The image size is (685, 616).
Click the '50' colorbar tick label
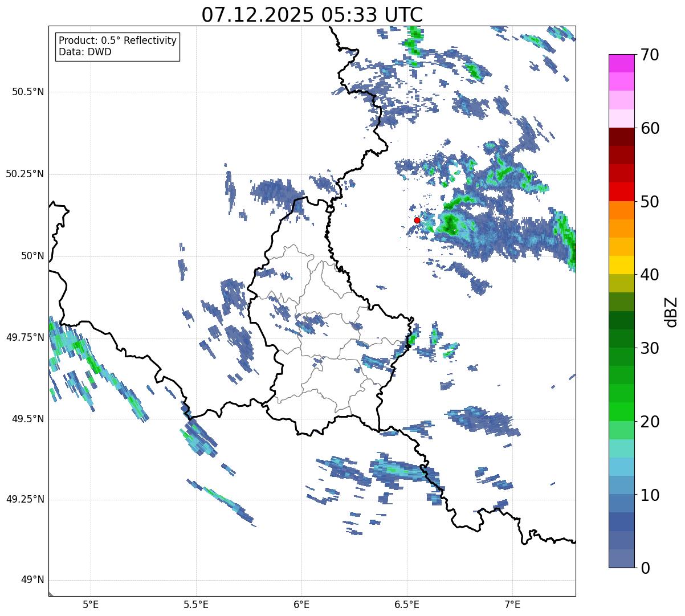(x=650, y=202)
